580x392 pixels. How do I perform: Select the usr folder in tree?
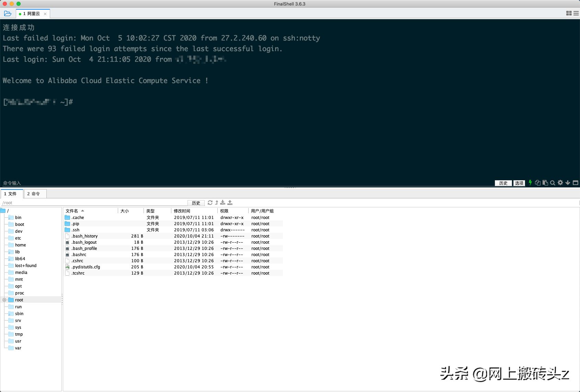pos(18,341)
